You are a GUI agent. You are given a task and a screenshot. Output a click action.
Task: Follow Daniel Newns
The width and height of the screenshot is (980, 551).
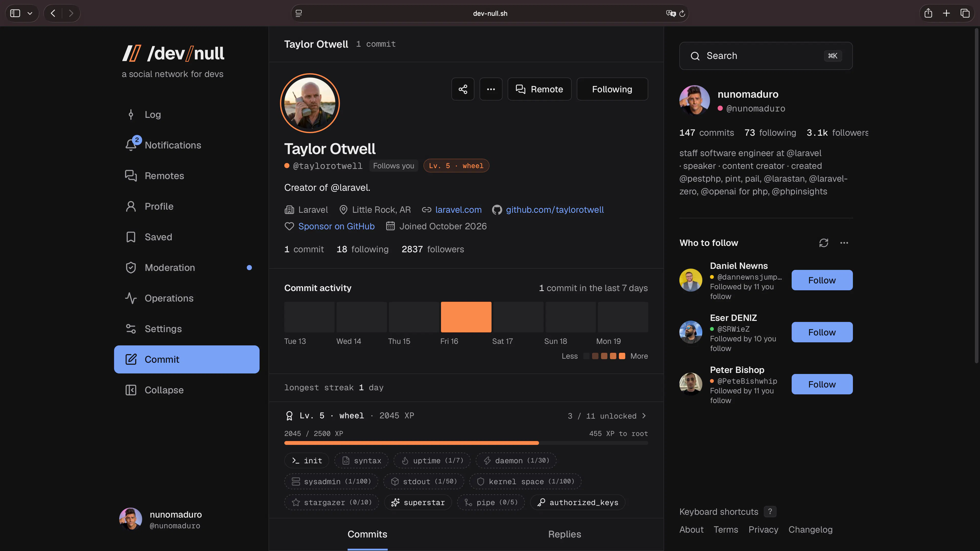click(822, 280)
